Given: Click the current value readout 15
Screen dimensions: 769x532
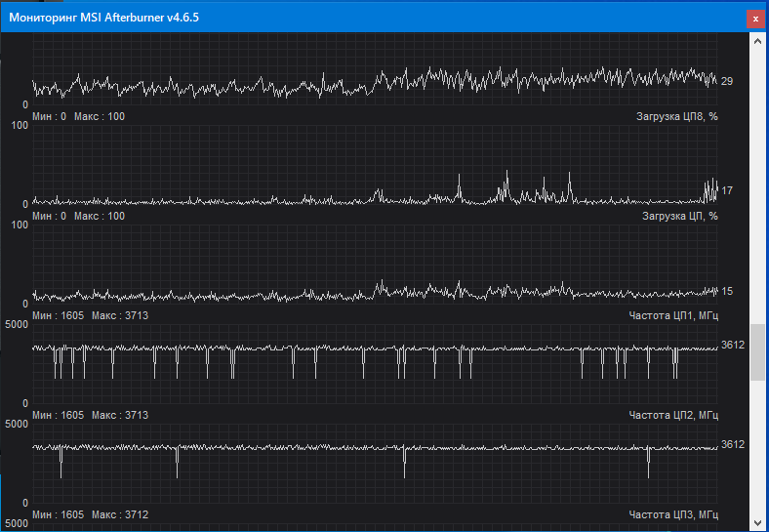Looking at the screenshot, I should (727, 291).
